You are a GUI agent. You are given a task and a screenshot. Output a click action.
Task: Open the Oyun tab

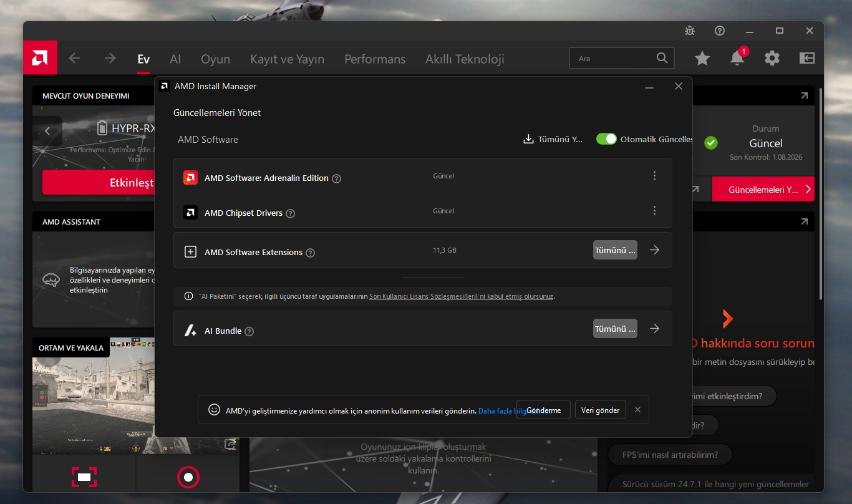coord(215,59)
